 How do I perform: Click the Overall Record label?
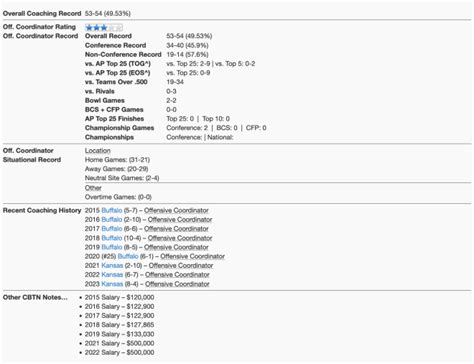(x=108, y=36)
